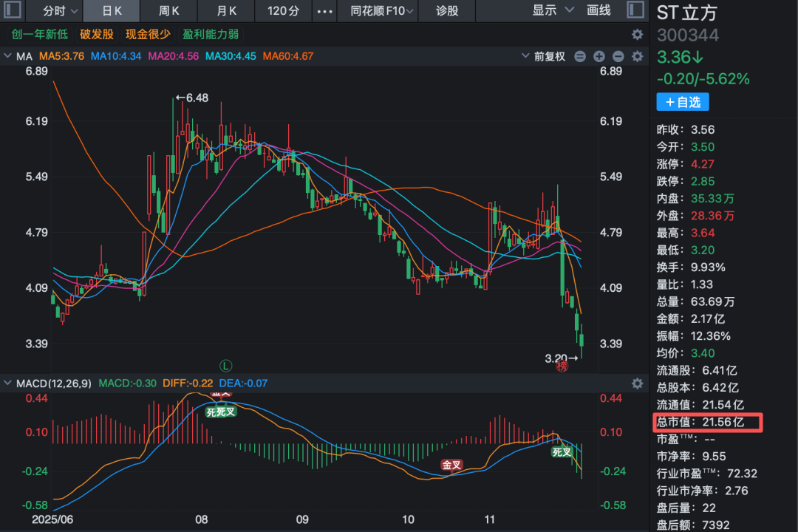
Task: Open the 显示 display dropdown
Action: coord(553,10)
